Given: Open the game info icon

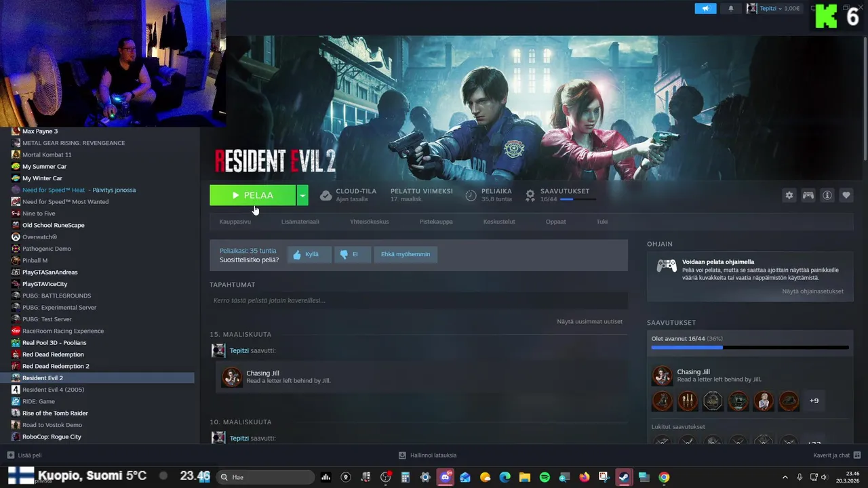Looking at the screenshot, I should pos(827,195).
